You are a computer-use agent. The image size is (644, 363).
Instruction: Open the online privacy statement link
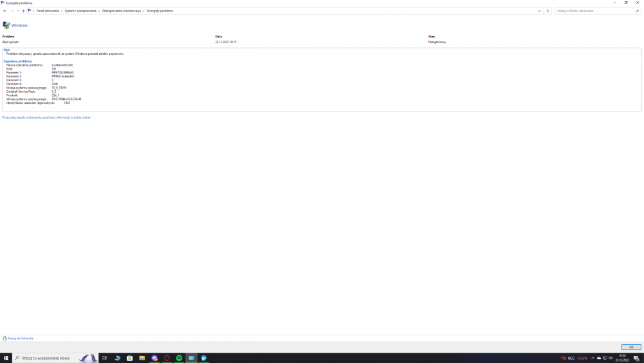coord(46,117)
